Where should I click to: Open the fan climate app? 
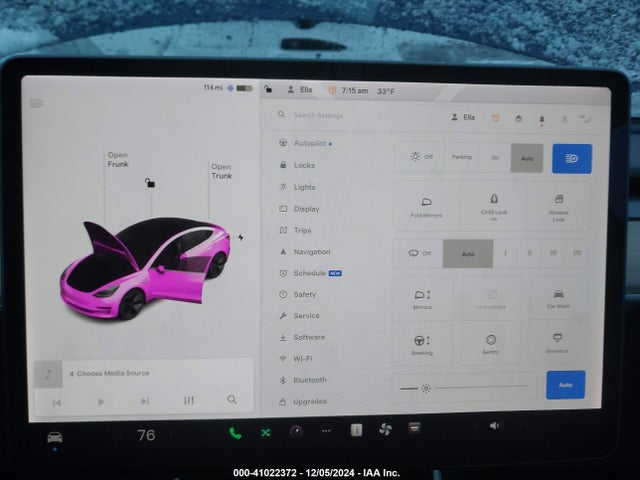click(385, 429)
